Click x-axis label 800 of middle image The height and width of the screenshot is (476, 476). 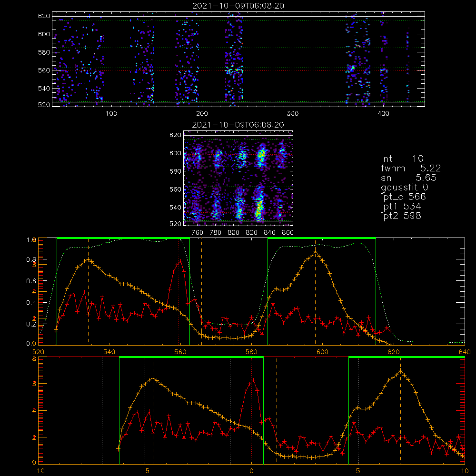(233, 233)
